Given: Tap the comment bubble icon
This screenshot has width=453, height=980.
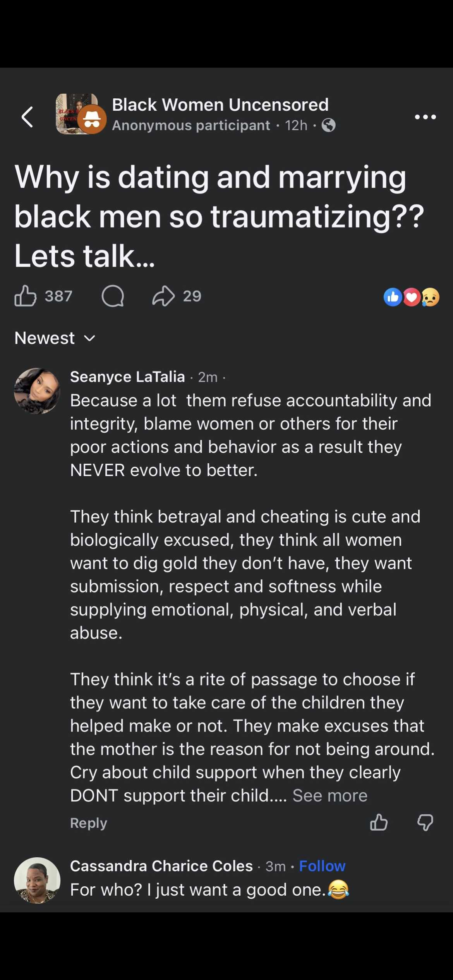Looking at the screenshot, I should pyautogui.click(x=113, y=296).
